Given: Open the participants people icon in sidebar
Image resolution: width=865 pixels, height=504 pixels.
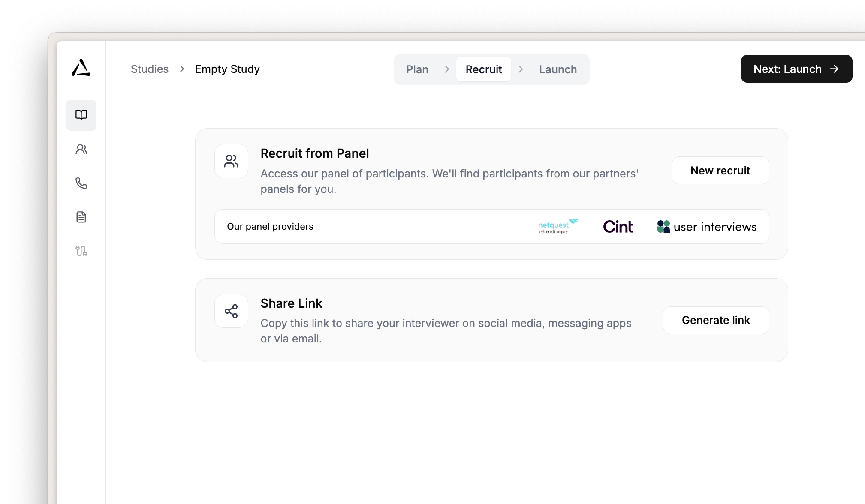Looking at the screenshot, I should 81,149.
